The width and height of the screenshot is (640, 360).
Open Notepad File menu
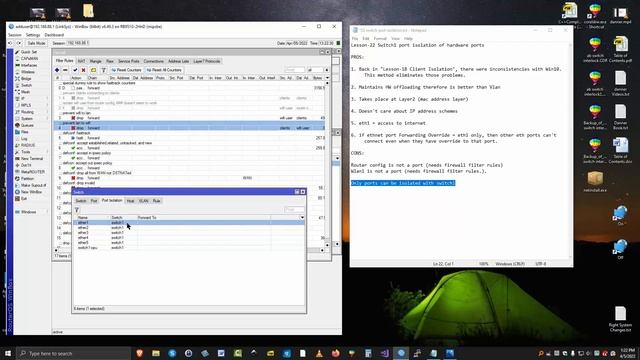click(355, 39)
